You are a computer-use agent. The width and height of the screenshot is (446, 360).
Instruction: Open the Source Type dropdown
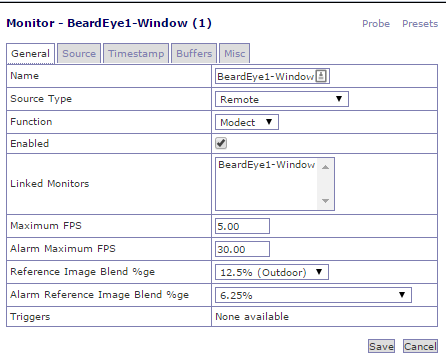pos(282,99)
